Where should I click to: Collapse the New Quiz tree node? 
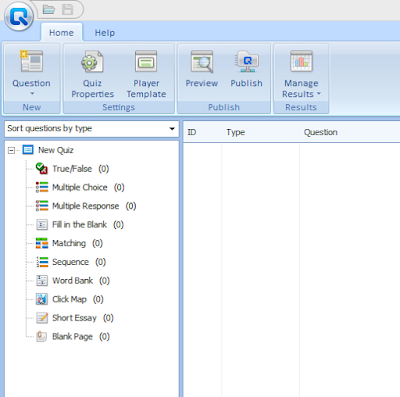coord(11,150)
